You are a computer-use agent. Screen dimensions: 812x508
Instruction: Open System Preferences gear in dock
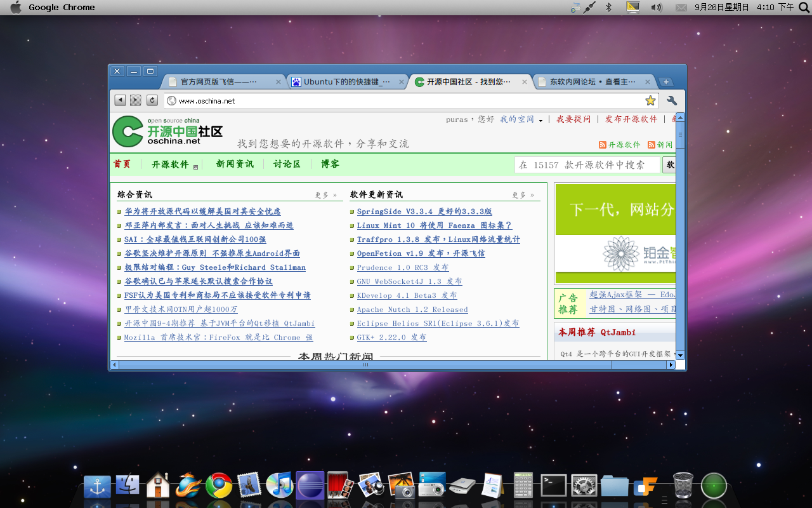(x=584, y=486)
